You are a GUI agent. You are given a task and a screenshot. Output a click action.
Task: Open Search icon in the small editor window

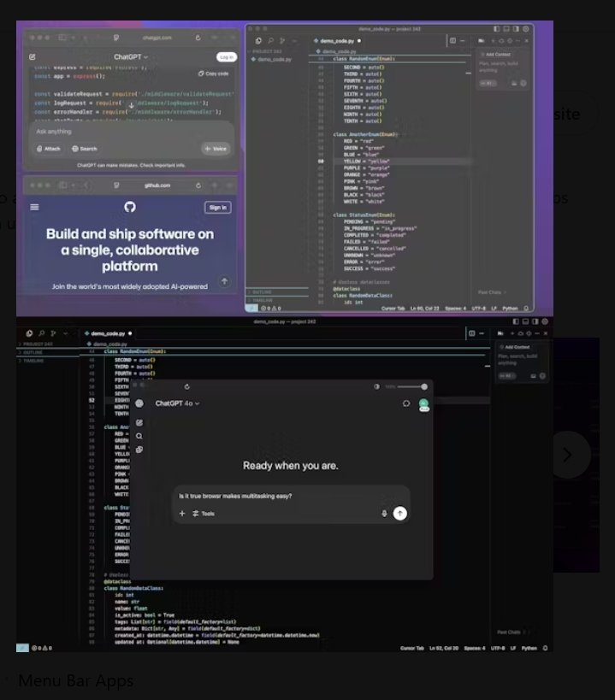(x=270, y=41)
